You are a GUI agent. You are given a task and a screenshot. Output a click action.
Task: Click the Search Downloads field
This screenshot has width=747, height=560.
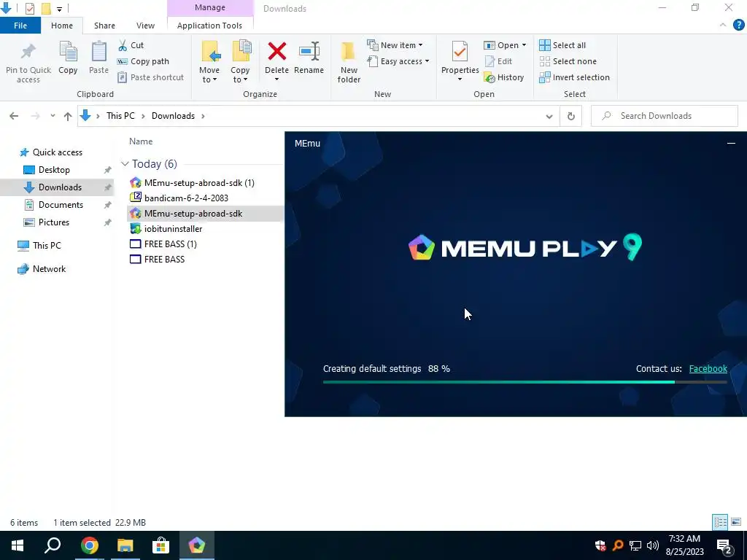coord(664,116)
